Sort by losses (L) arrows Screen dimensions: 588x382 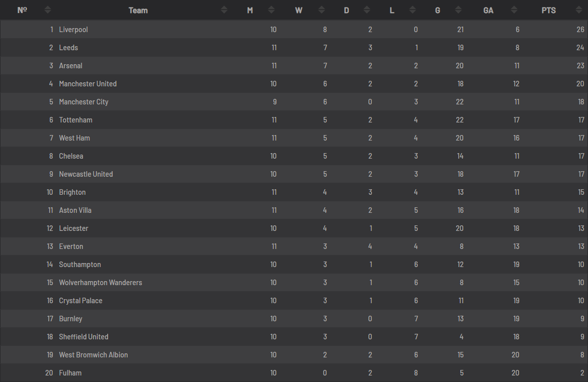pos(413,10)
